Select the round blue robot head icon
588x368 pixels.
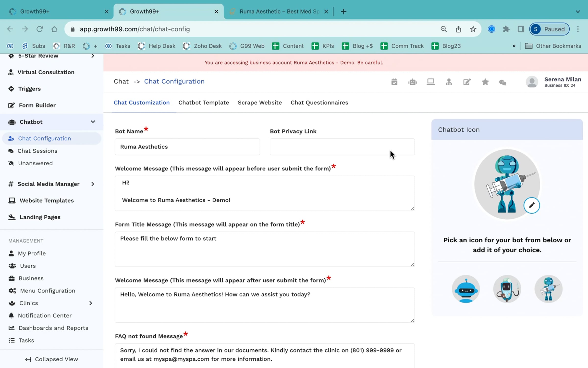pyautogui.click(x=466, y=289)
